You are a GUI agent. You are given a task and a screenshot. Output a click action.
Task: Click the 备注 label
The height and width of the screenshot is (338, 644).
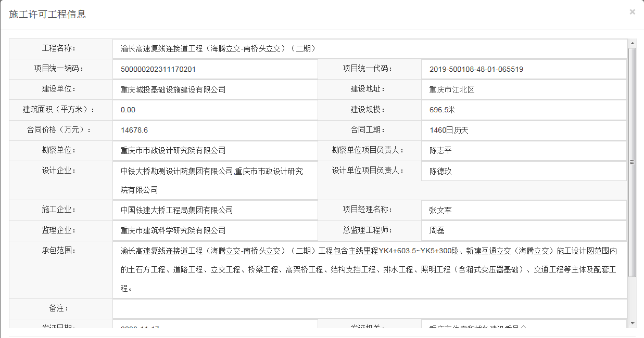[x=59, y=308]
